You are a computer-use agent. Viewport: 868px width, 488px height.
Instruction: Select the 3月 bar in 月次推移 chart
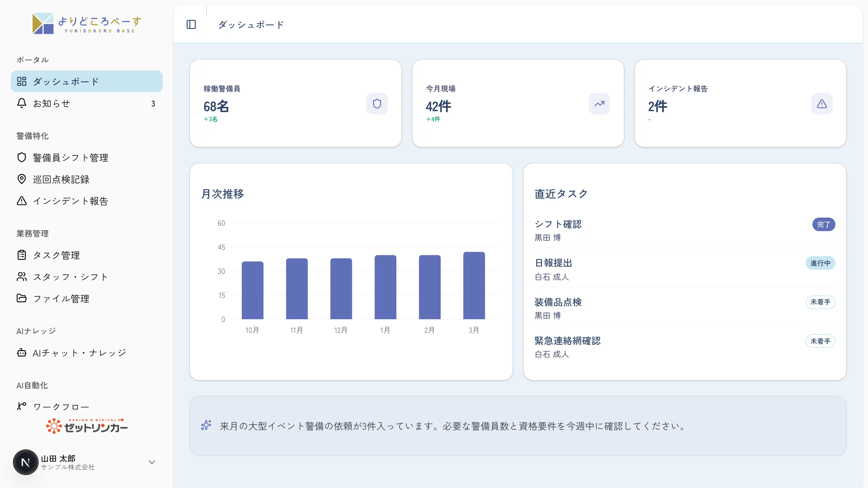(x=474, y=285)
